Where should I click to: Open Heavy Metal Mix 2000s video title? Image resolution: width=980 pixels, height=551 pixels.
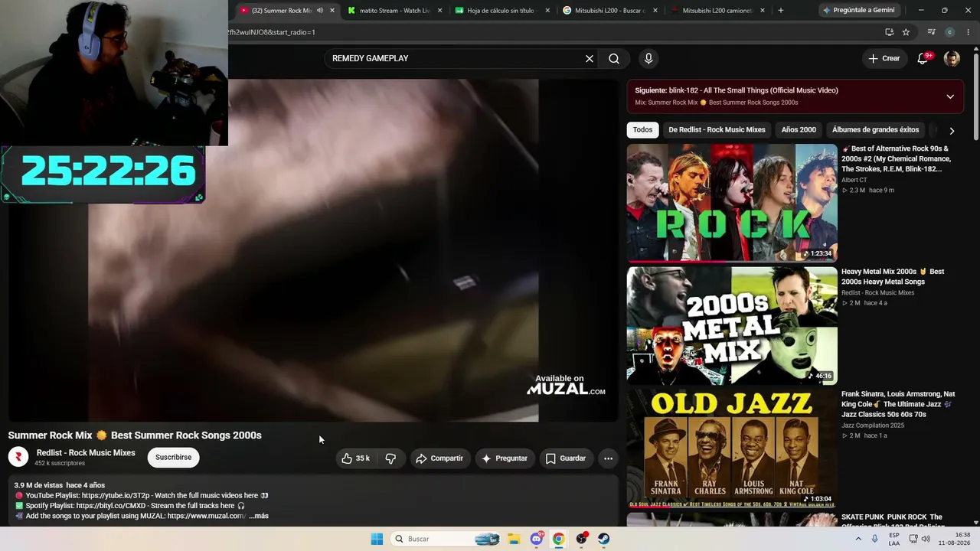pos(893,276)
